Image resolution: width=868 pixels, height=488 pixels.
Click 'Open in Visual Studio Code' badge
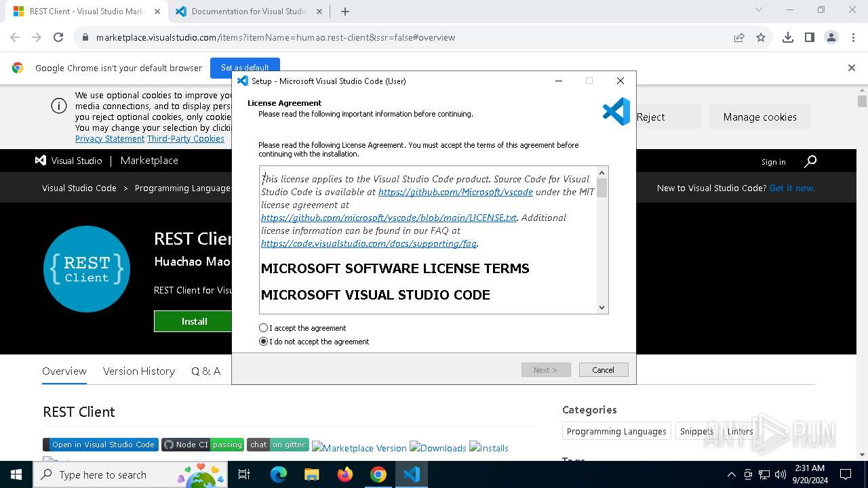(100, 445)
